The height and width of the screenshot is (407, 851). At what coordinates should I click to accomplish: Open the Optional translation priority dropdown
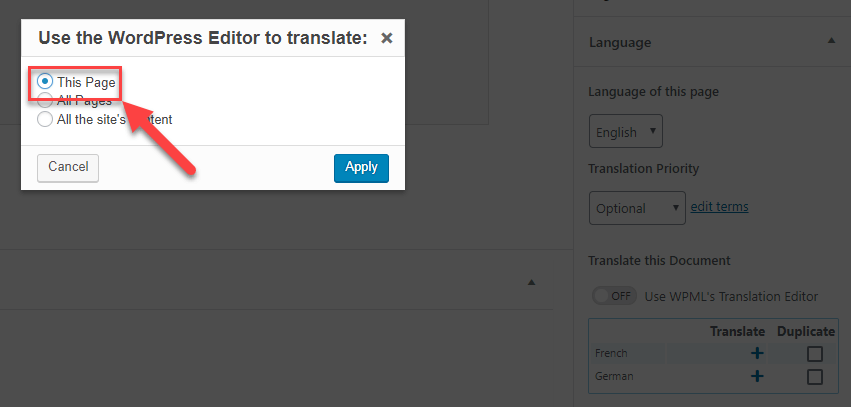[636, 208]
